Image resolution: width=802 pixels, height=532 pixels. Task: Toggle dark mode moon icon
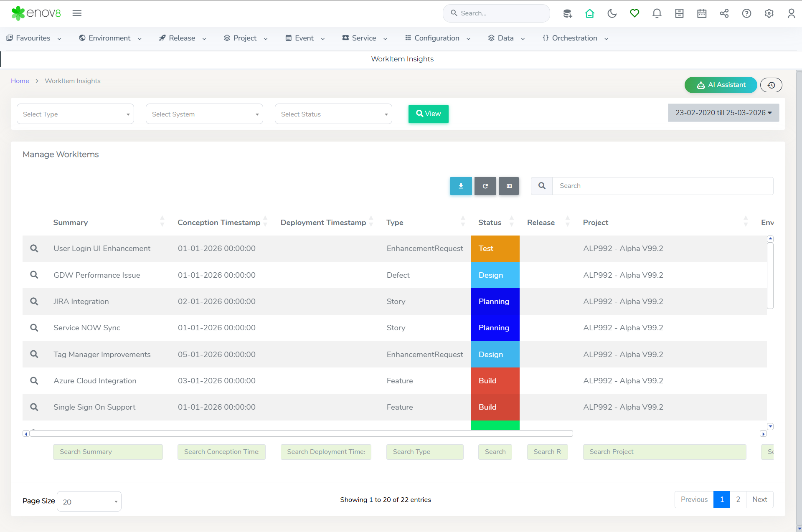click(612, 13)
